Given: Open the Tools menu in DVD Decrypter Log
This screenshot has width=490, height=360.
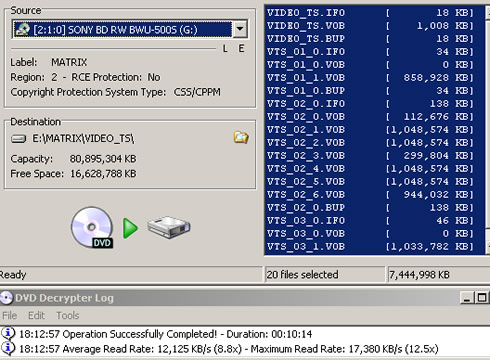Looking at the screenshot, I should [x=67, y=315].
